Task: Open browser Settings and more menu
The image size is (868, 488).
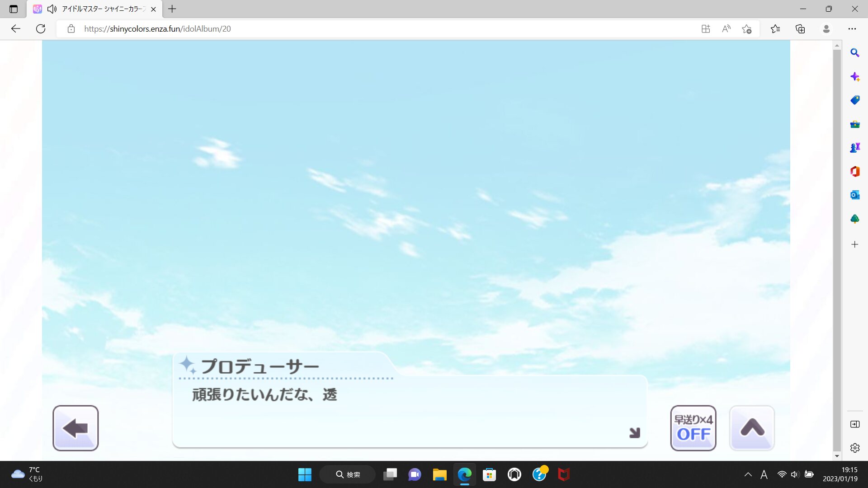Action: coord(852,29)
